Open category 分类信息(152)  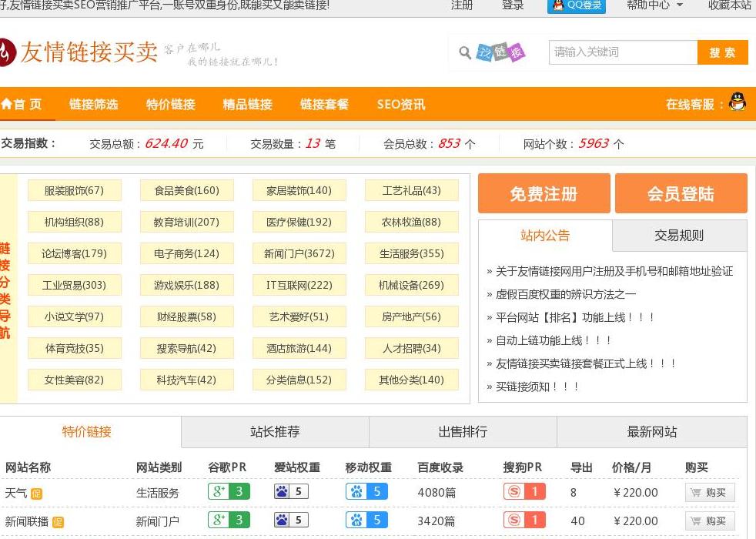pos(299,380)
